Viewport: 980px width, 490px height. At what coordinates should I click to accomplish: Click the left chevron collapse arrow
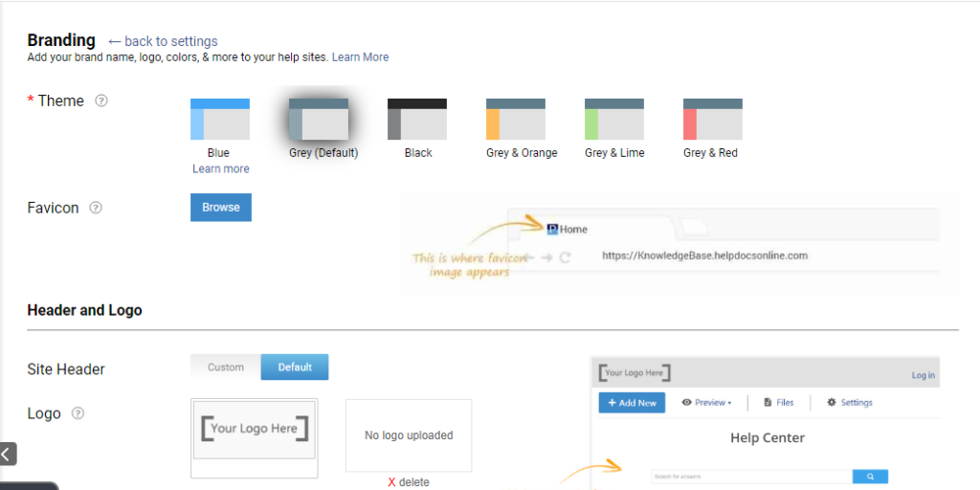[x=8, y=454]
